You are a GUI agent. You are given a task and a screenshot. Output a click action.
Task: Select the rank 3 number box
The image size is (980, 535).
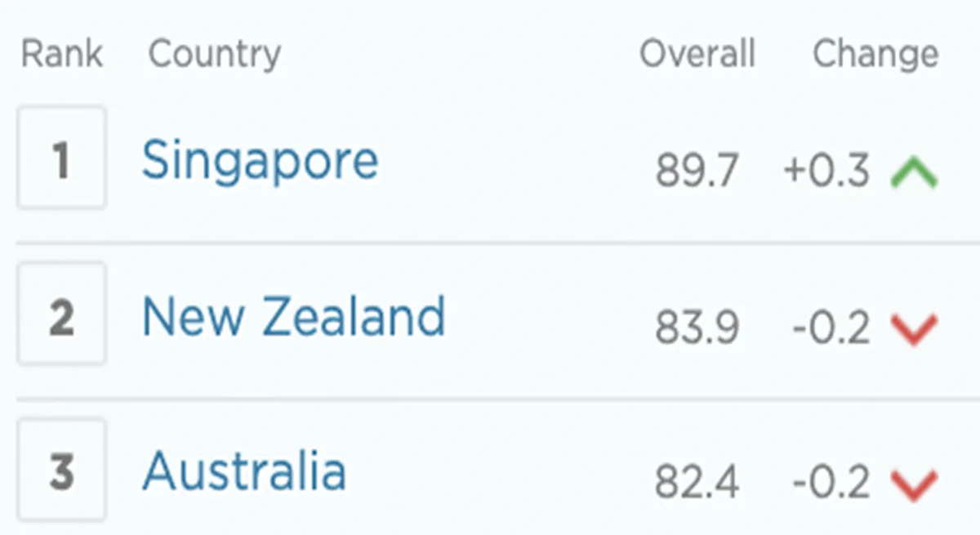[61, 470]
